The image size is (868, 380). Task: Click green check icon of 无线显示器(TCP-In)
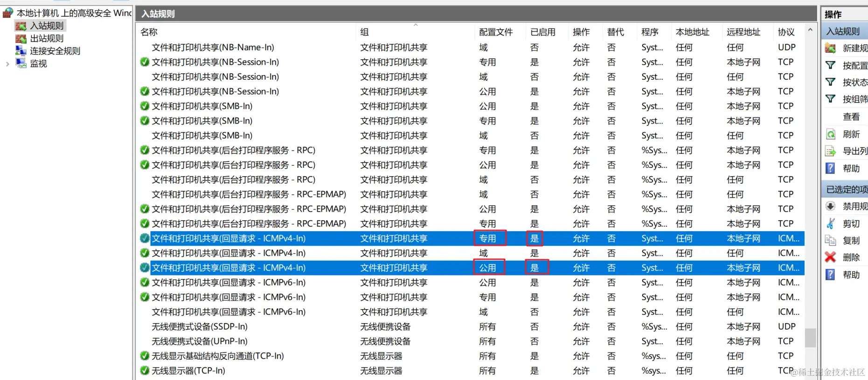click(x=145, y=371)
